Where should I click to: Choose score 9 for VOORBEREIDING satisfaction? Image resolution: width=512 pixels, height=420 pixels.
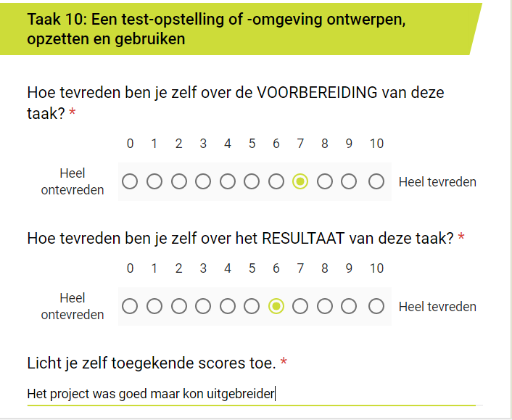point(349,181)
